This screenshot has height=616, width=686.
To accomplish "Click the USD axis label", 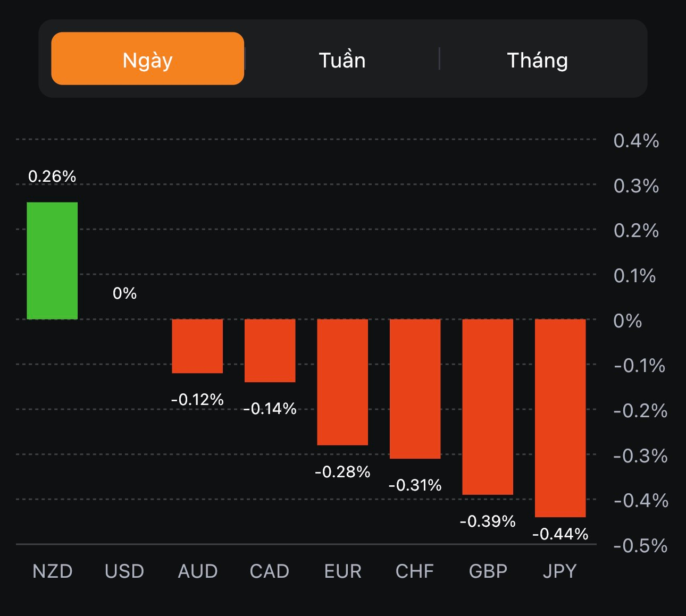I will tap(124, 571).
